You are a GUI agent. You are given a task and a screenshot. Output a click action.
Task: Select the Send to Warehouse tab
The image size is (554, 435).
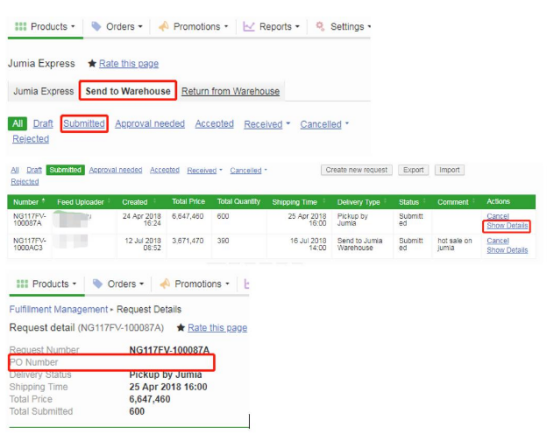128,91
